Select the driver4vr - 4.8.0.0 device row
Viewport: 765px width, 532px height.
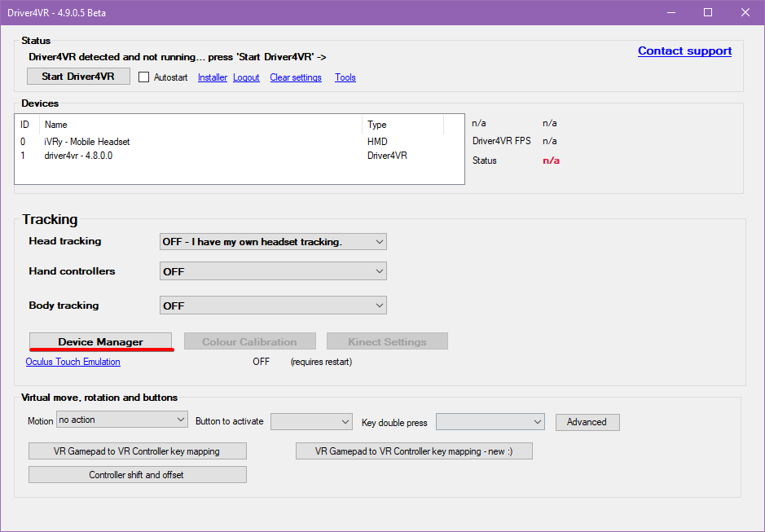239,156
